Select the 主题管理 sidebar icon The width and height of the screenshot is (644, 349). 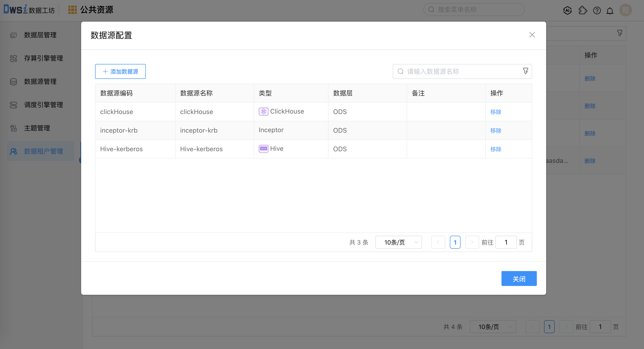pos(13,128)
